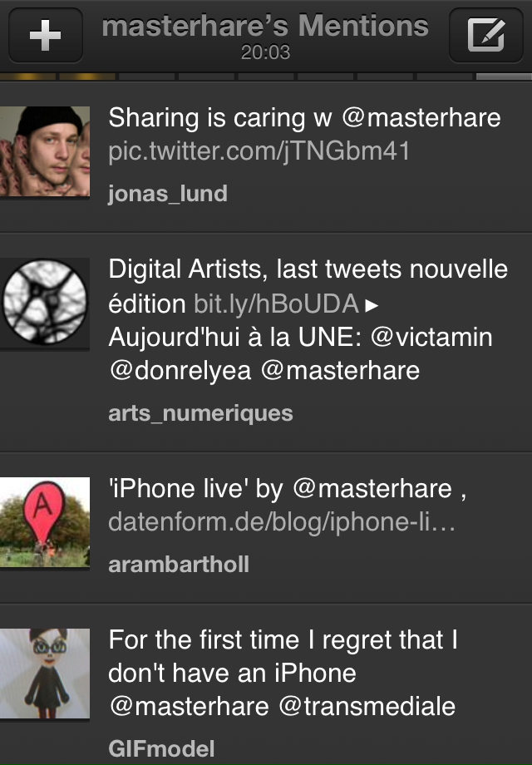The height and width of the screenshot is (765, 532).
Task: Open the pic.twitter.com/jTNGbm41 link
Action: [259, 152]
